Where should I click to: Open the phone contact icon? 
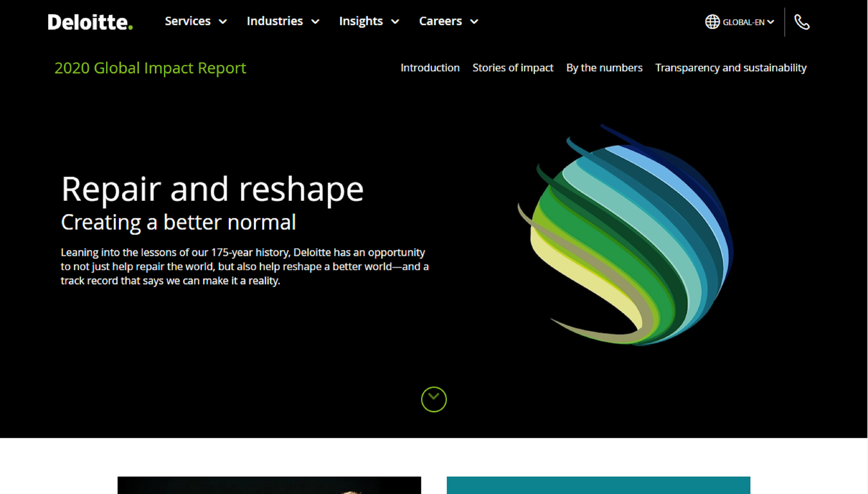tap(802, 22)
